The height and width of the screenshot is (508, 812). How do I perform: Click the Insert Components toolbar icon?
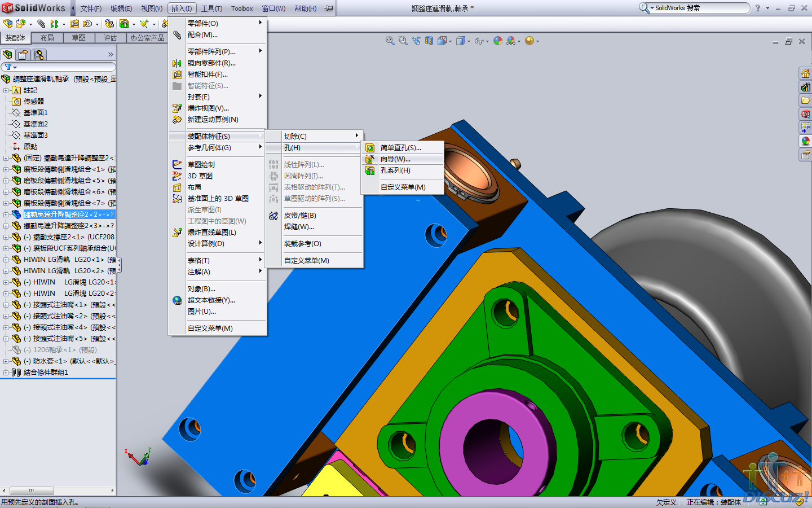tap(8, 24)
